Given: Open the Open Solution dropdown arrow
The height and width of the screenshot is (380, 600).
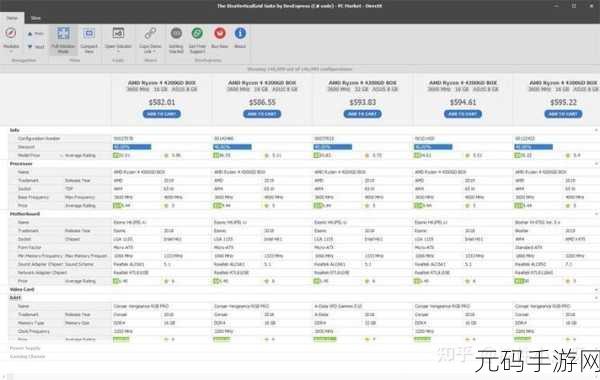Looking at the screenshot, I should coord(118,51).
